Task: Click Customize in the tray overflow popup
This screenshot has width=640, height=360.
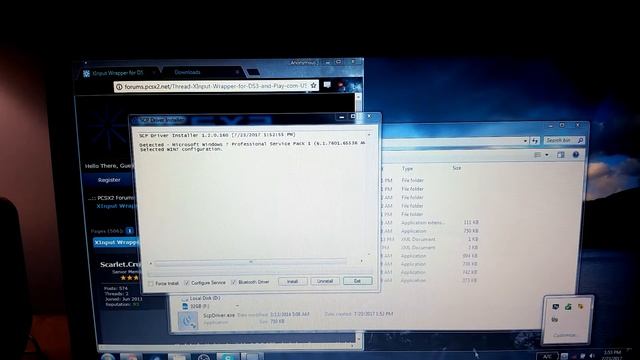Action: click(x=565, y=336)
